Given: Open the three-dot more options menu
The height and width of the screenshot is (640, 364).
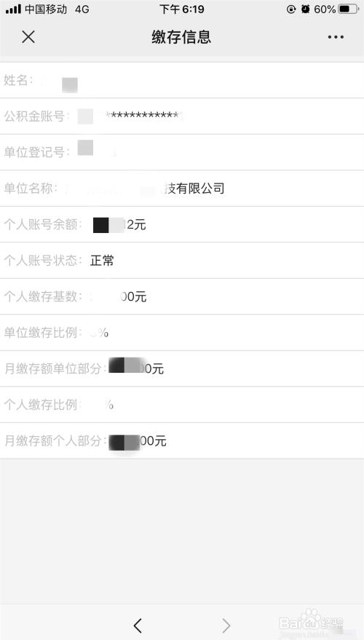Looking at the screenshot, I should (x=336, y=37).
